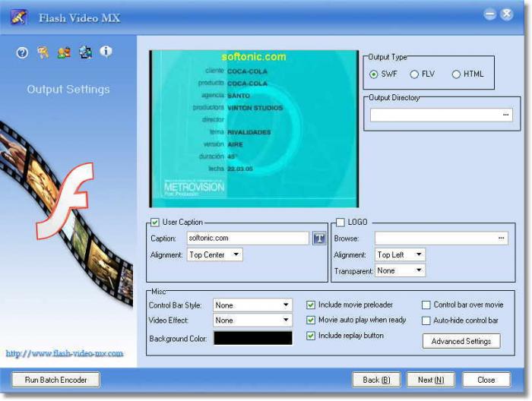The image size is (532, 401).
Task: Click the Flash Video MX app icon
Action: (19, 17)
